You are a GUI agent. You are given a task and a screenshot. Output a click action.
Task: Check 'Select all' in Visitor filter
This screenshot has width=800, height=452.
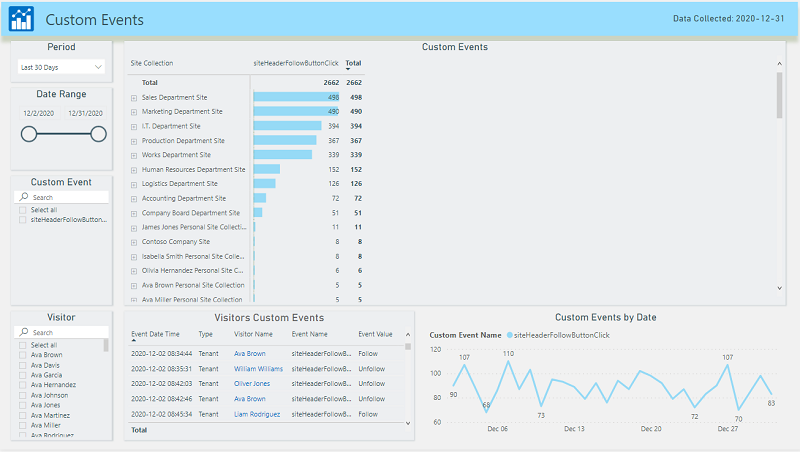[22, 345]
